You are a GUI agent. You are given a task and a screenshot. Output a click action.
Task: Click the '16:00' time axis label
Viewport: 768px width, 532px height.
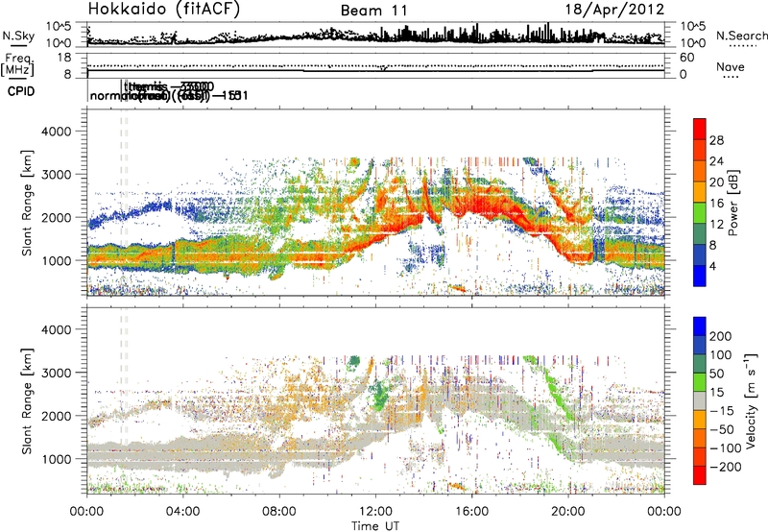pyautogui.click(x=471, y=512)
